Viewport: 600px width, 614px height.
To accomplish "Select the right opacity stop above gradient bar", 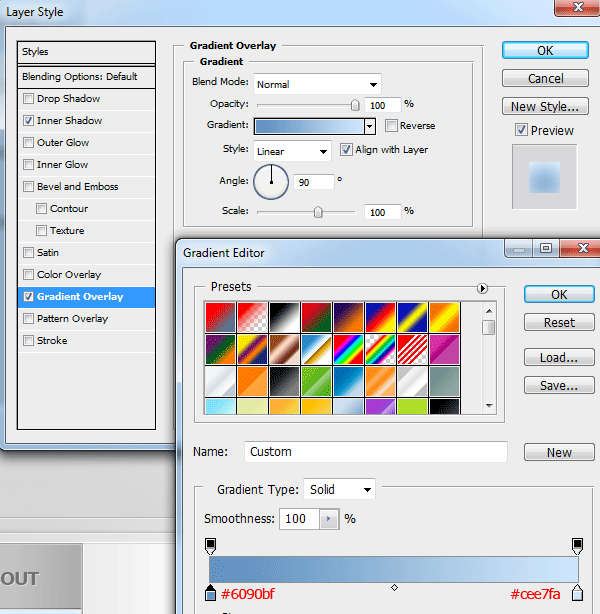I will point(577,546).
